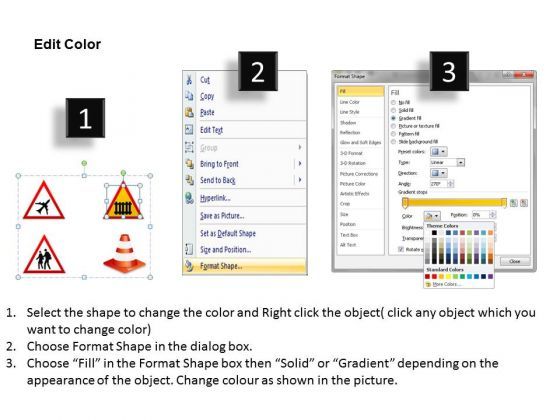
Task: Open the gradient Type Linear dropdown
Action: pyautogui.click(x=447, y=162)
